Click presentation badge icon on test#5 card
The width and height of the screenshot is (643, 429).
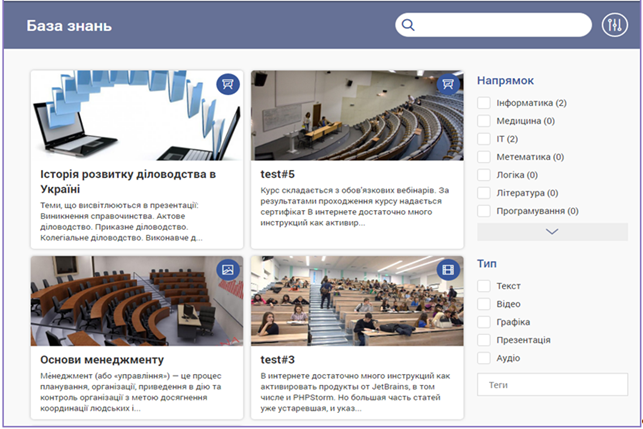448,84
